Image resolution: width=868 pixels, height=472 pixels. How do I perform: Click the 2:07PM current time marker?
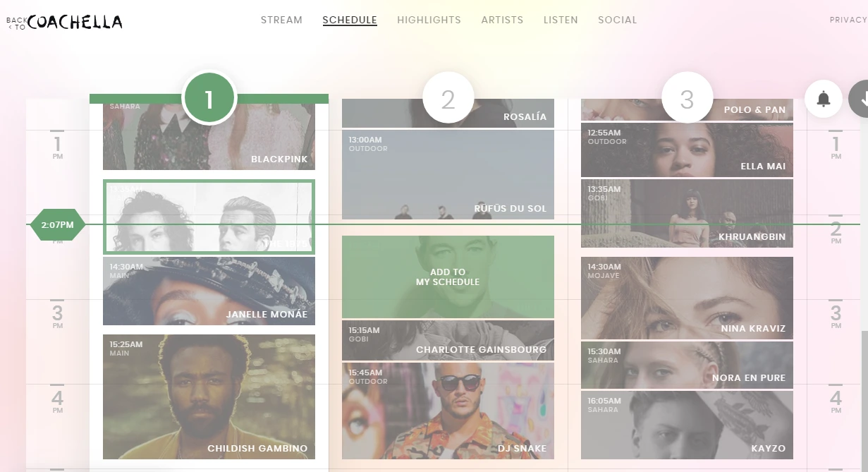tap(57, 225)
